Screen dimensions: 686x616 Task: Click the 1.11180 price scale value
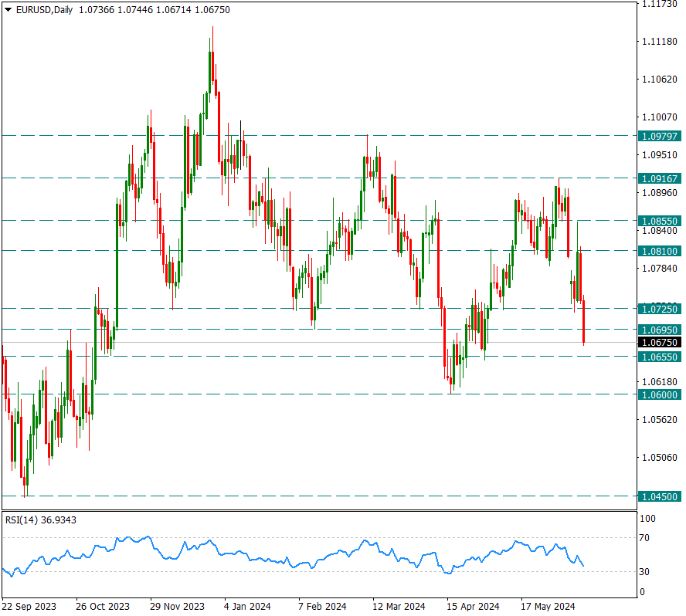click(x=659, y=42)
